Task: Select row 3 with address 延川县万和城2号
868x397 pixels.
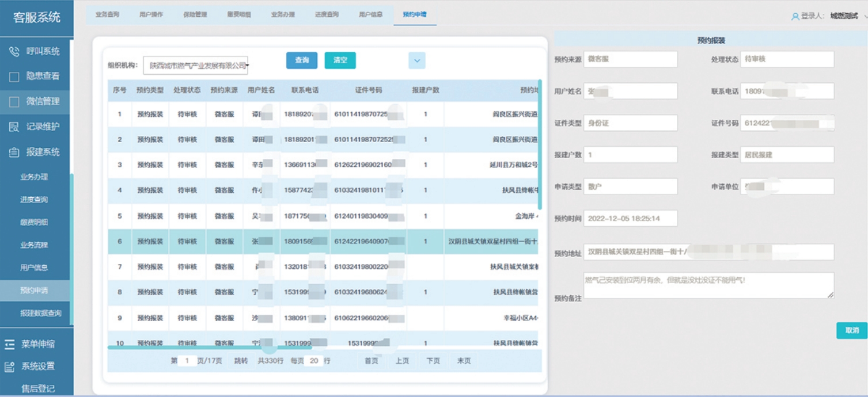Action: click(323, 165)
